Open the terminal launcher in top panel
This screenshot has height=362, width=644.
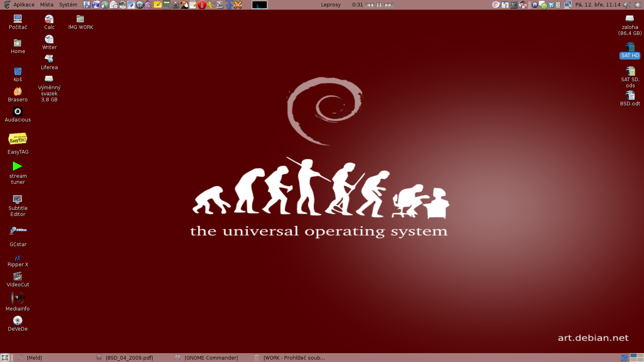click(x=514, y=5)
